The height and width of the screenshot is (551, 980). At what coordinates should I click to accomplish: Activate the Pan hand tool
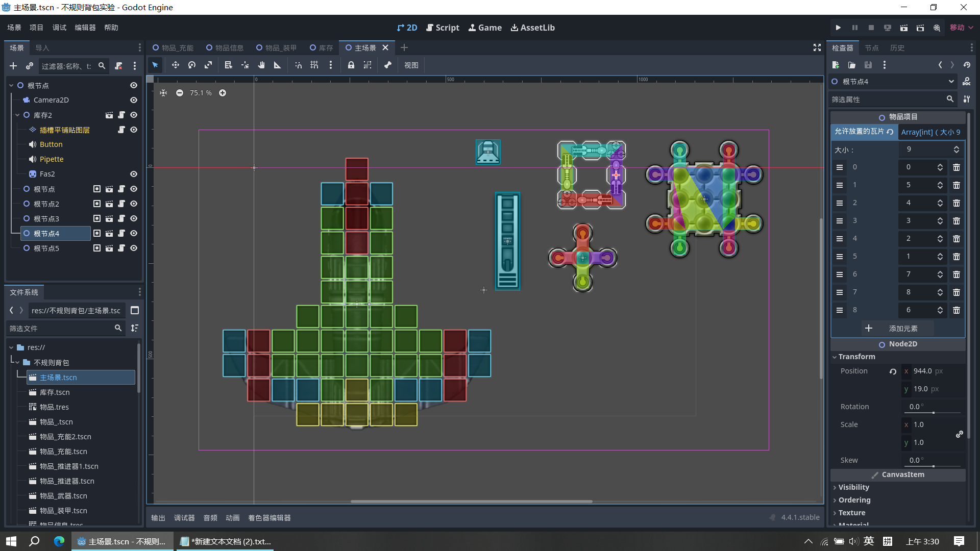pyautogui.click(x=261, y=65)
